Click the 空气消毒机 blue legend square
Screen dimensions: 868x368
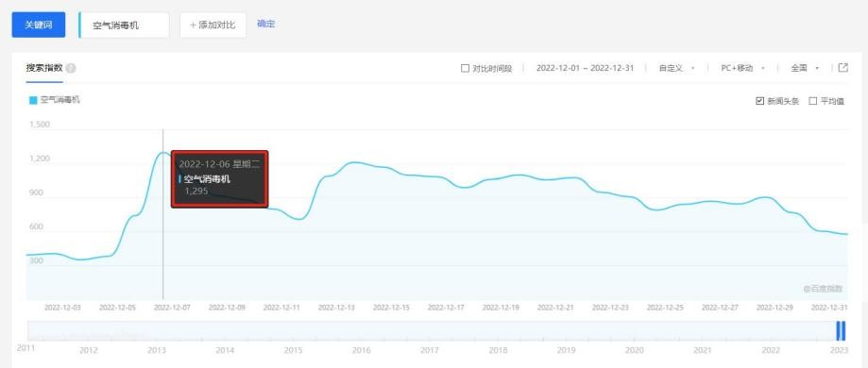tap(33, 100)
